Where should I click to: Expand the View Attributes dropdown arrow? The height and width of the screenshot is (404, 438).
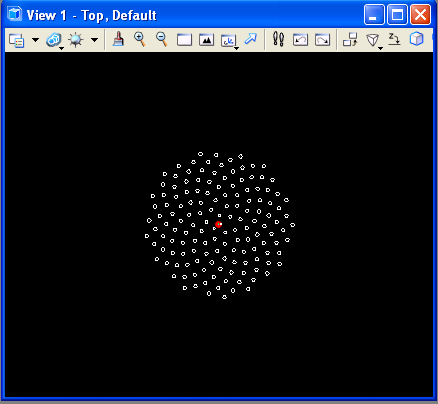point(35,40)
